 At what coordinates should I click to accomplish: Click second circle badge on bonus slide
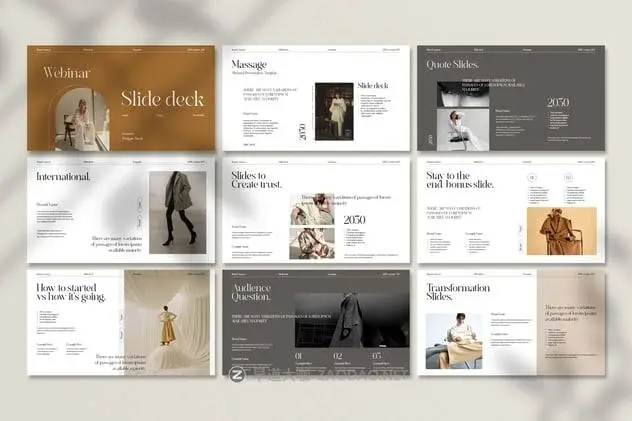click(x=567, y=179)
